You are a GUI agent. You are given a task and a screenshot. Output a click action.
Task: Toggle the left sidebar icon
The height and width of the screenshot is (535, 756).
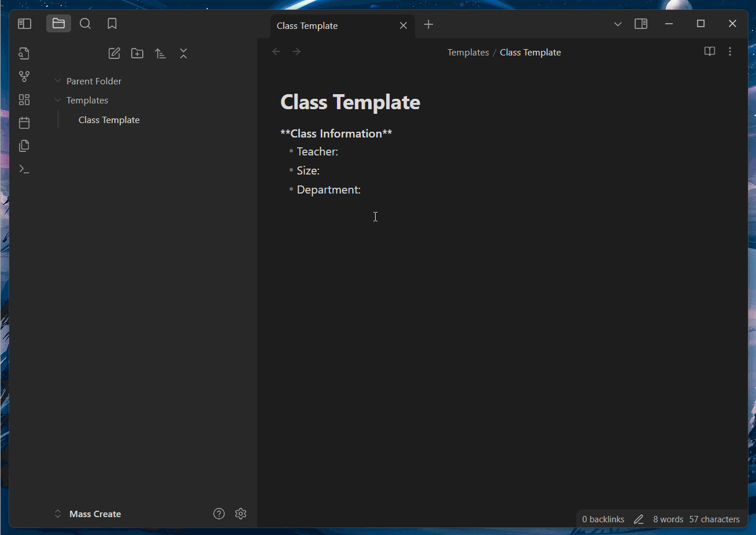pyautogui.click(x=24, y=24)
